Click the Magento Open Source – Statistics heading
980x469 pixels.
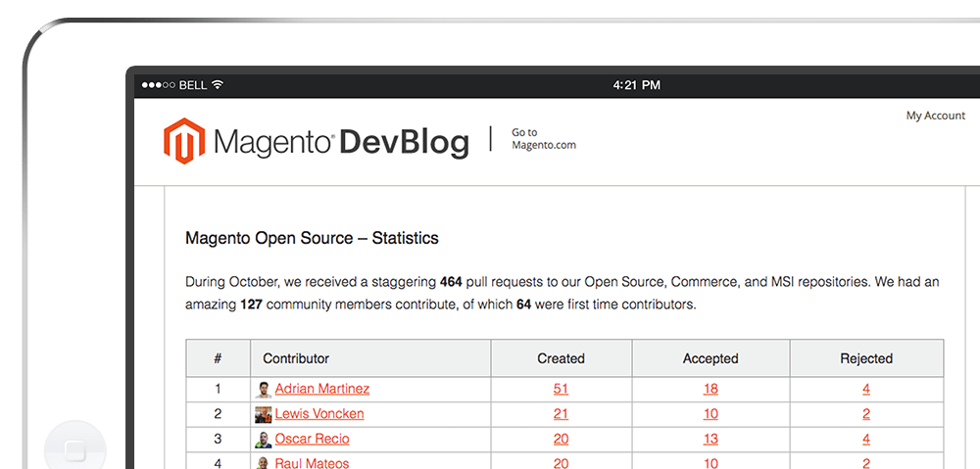point(312,238)
